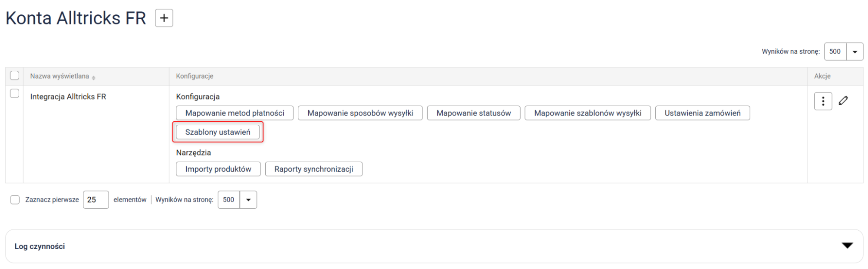
Task: Click the Integracja Alltricks FR name
Action: (68, 96)
